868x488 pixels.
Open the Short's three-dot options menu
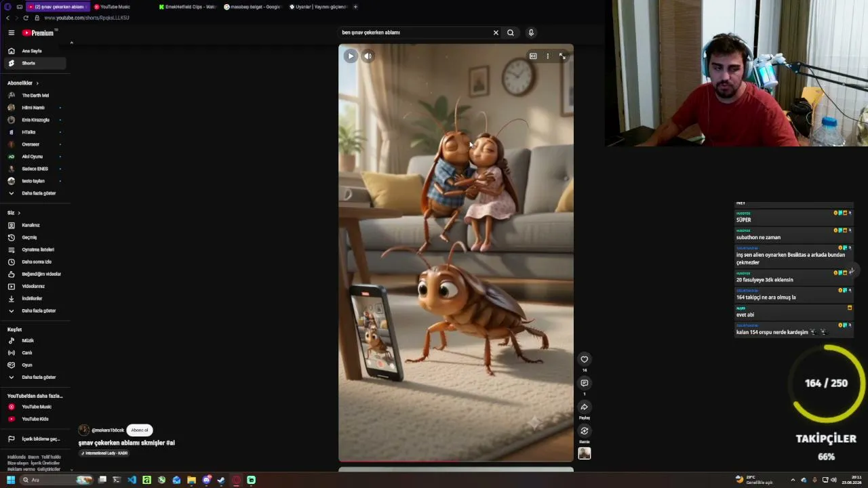point(548,56)
